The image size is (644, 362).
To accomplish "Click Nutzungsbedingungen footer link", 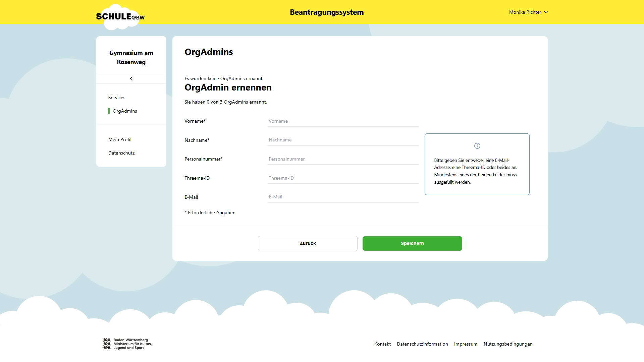I will coord(508,344).
